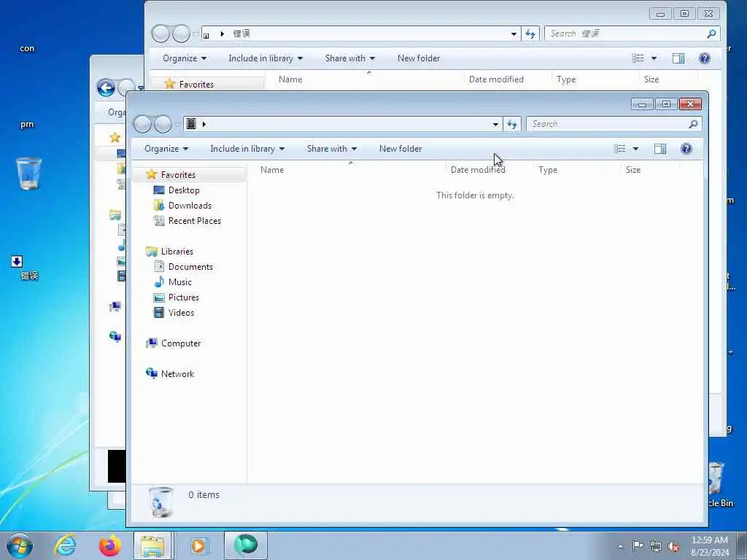Open Windows Explorer taskbar button
Viewport: 747px width, 560px height.
[x=152, y=545]
